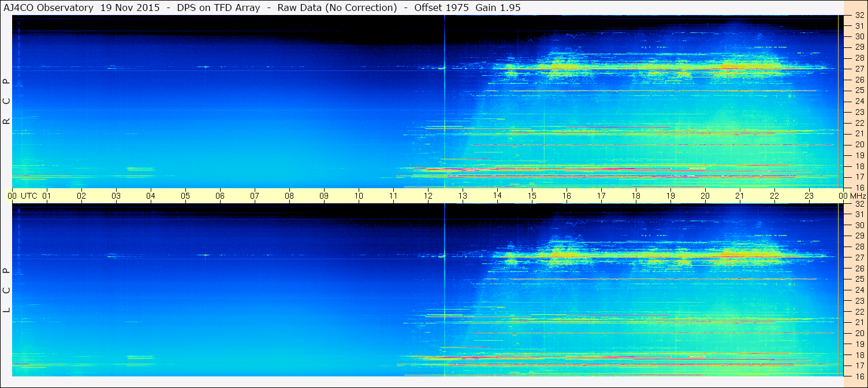The height and width of the screenshot is (388, 868).
Task: Click the 25 MHz tick on the RCP scale
Action: [x=859, y=91]
